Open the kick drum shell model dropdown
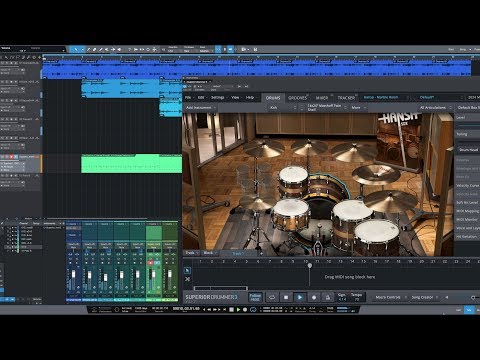 (326, 108)
